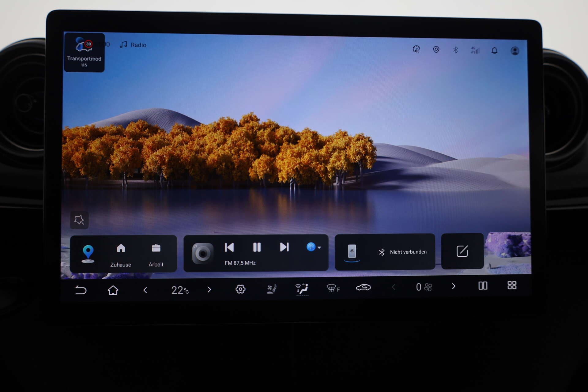Viewport: 588px width, 392px height.
Task: Tap Nicht verbunden Bluetooth status
Action: (402, 252)
